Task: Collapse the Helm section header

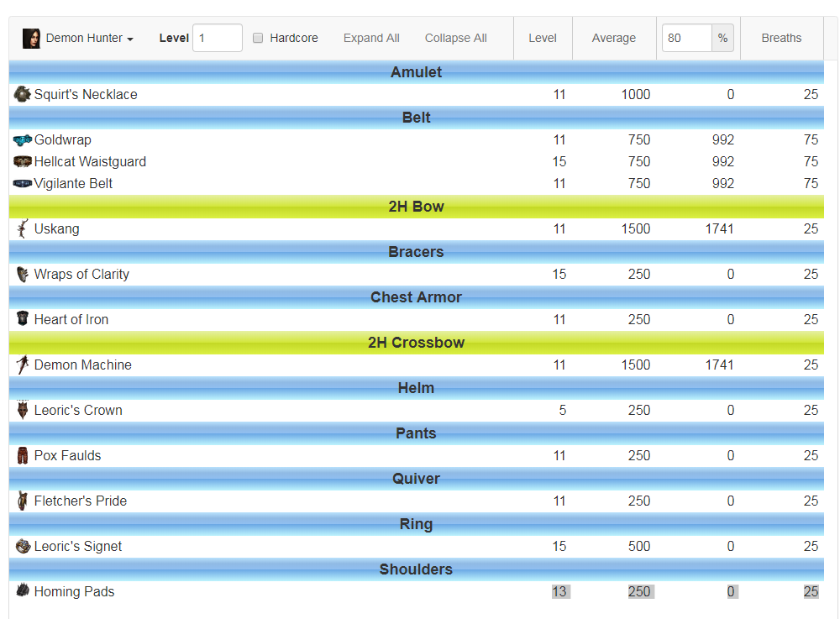Action: [417, 388]
